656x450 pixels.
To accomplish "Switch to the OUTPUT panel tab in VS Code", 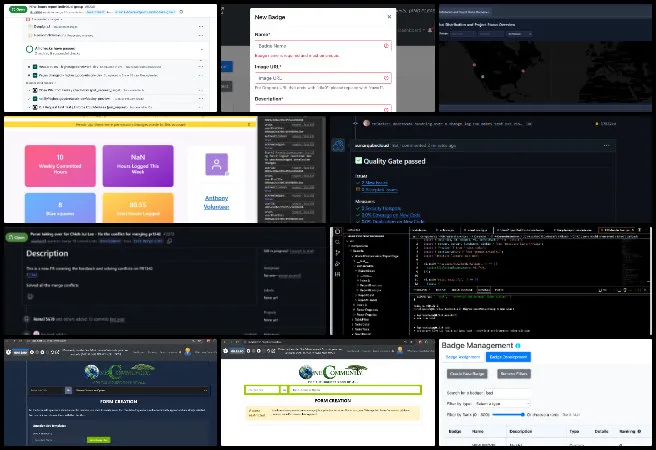I will click(x=441, y=289).
